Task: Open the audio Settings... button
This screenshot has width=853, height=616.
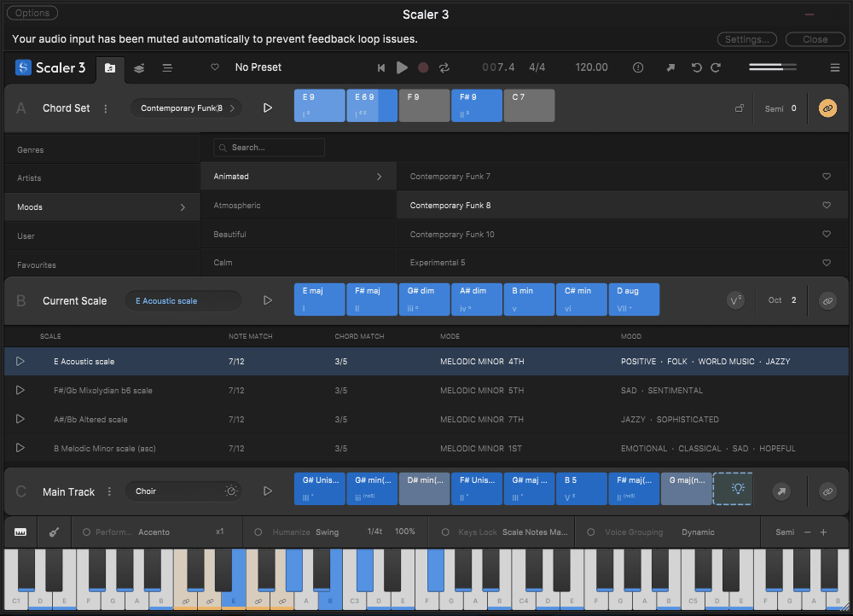Action: pyautogui.click(x=747, y=39)
